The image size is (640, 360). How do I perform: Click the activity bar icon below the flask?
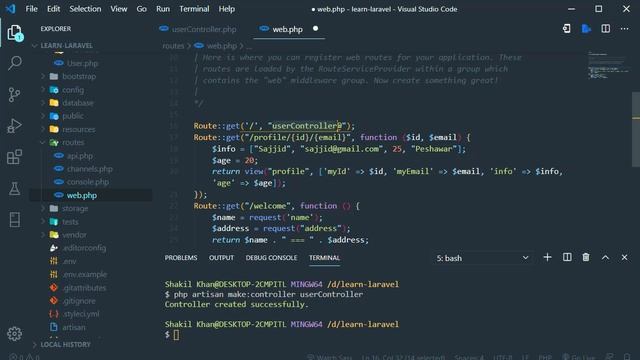coord(15,220)
